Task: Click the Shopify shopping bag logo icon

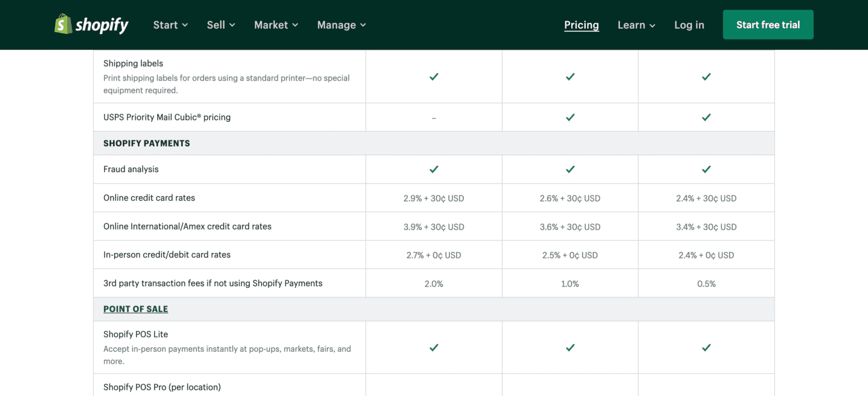Action: 62,24
